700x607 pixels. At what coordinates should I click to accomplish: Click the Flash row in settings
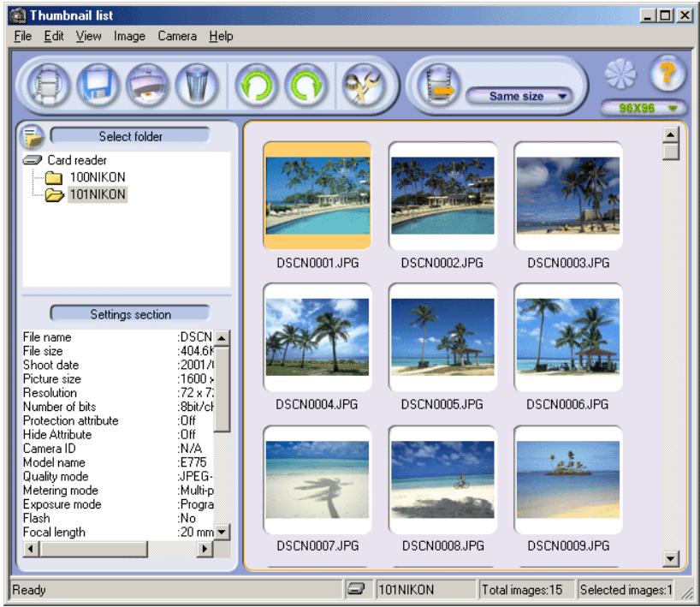pos(118,518)
